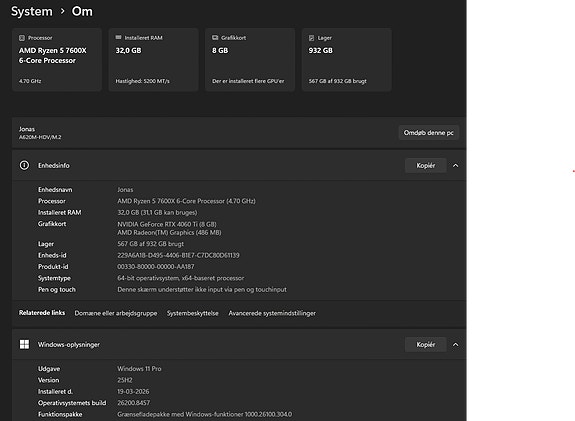Collapse the Windows-oplysninger section chevron
This screenshot has height=421, width=575.
click(x=455, y=345)
